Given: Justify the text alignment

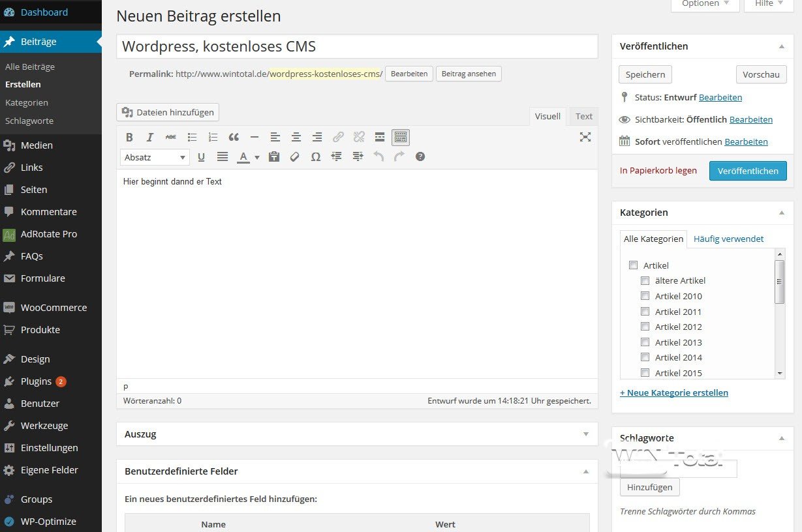Looking at the screenshot, I should coord(223,156).
